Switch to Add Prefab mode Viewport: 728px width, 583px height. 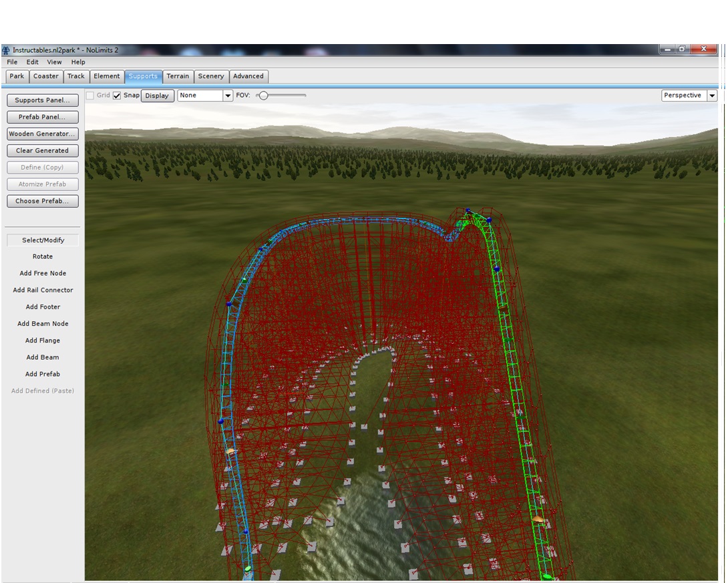click(x=42, y=373)
